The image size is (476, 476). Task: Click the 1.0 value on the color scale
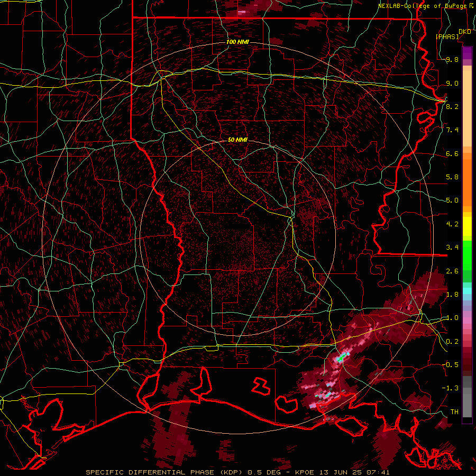click(x=452, y=318)
